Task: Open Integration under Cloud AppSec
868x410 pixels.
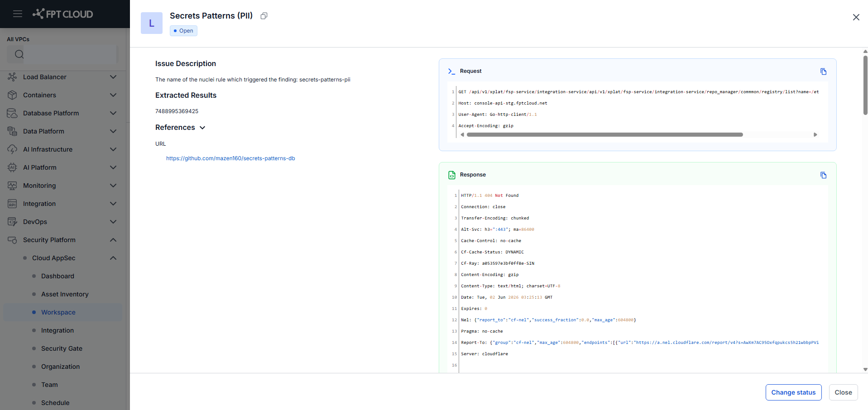Action: 62,330
